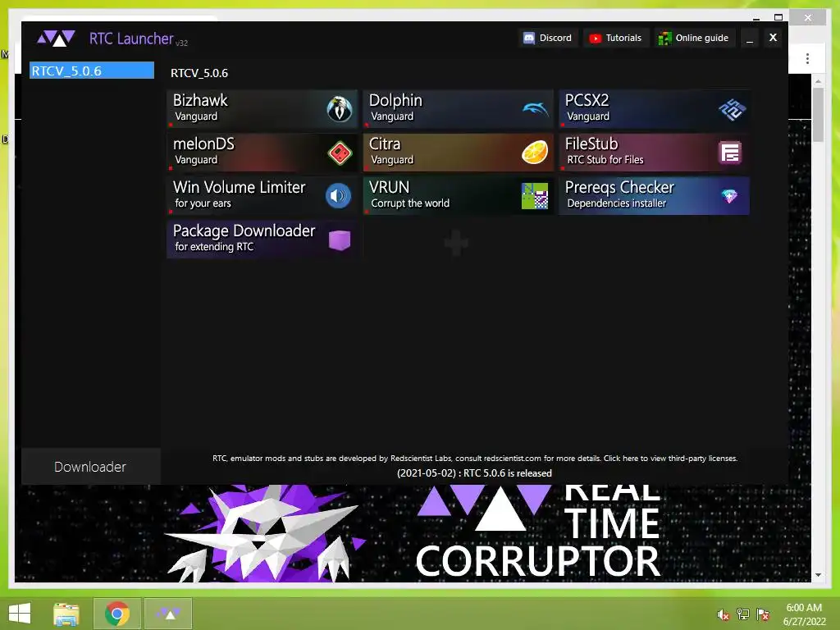Click the network tray icon
The height and width of the screenshot is (630, 840).
coord(743,614)
